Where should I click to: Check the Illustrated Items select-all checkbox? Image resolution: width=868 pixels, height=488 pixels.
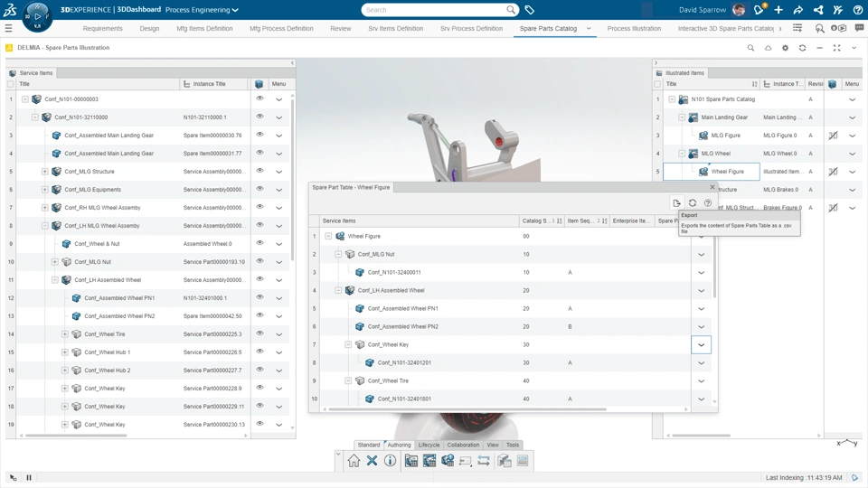[x=657, y=84]
